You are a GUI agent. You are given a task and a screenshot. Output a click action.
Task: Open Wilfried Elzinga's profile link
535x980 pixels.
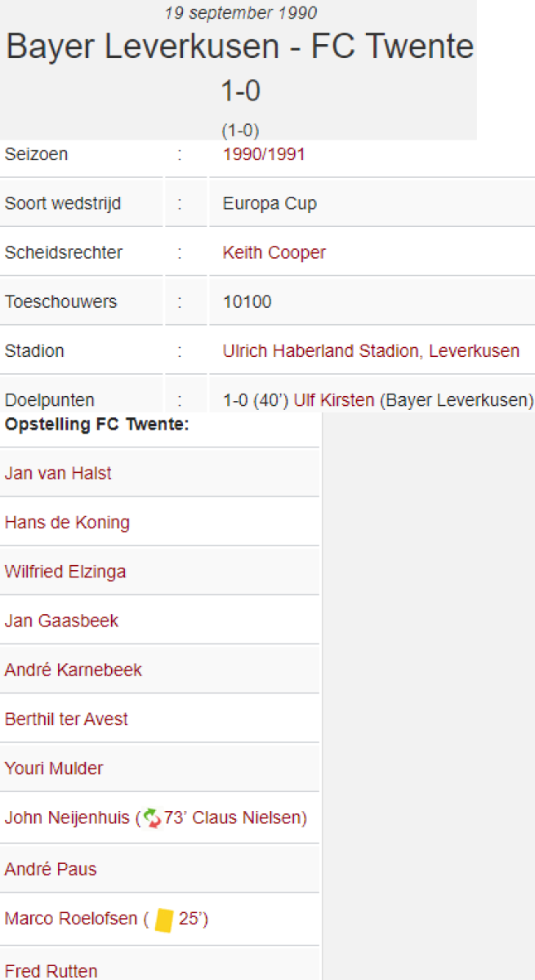[65, 572]
